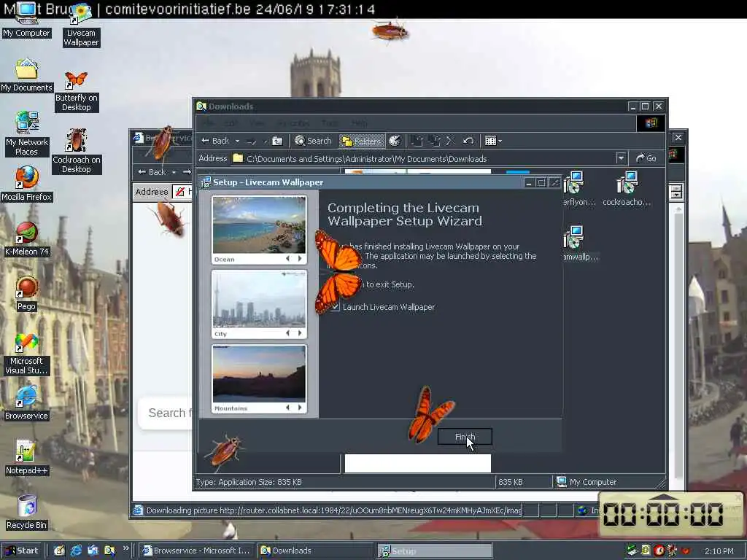Switch to Browservice - Microsoft I... taskbar button
The height and width of the screenshot is (560, 747).
(197, 551)
